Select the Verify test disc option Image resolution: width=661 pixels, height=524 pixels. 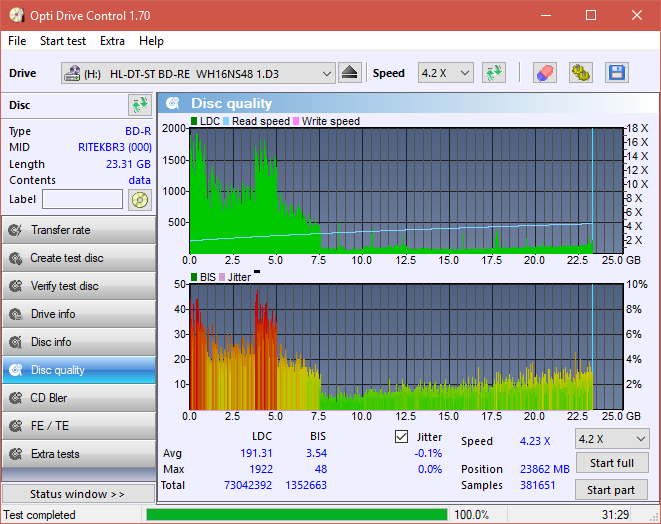[79, 286]
